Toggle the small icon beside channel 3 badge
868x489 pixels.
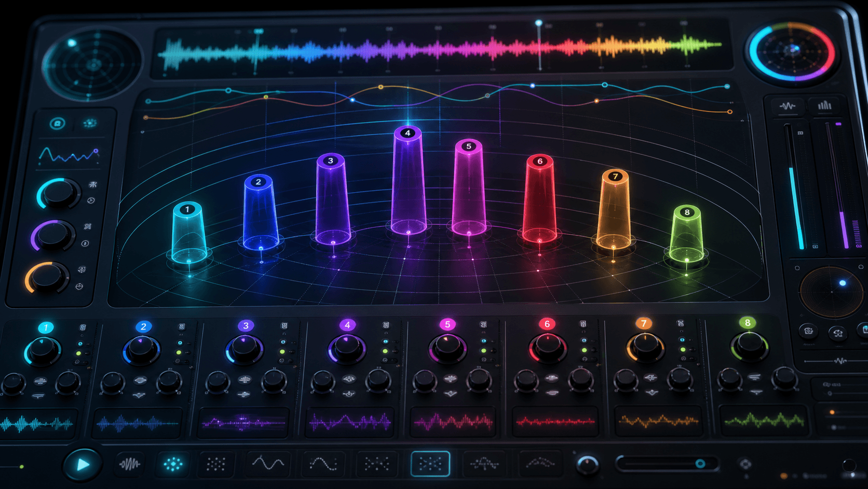pyautogui.click(x=284, y=325)
